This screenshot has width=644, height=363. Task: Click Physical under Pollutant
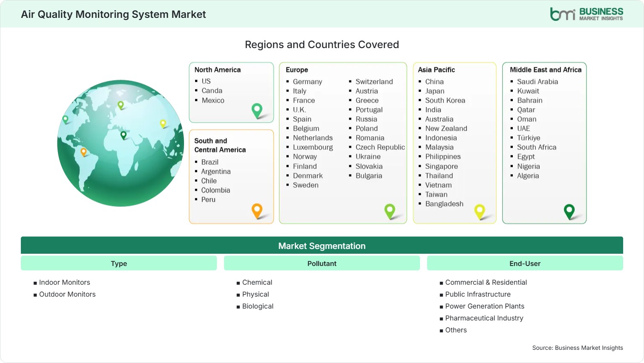click(x=256, y=294)
